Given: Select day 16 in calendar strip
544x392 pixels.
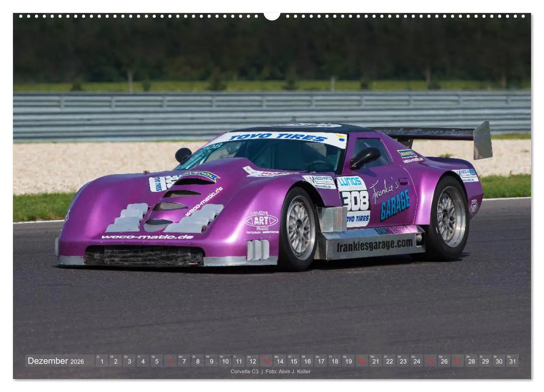Looking at the screenshot, I should [x=307, y=361].
